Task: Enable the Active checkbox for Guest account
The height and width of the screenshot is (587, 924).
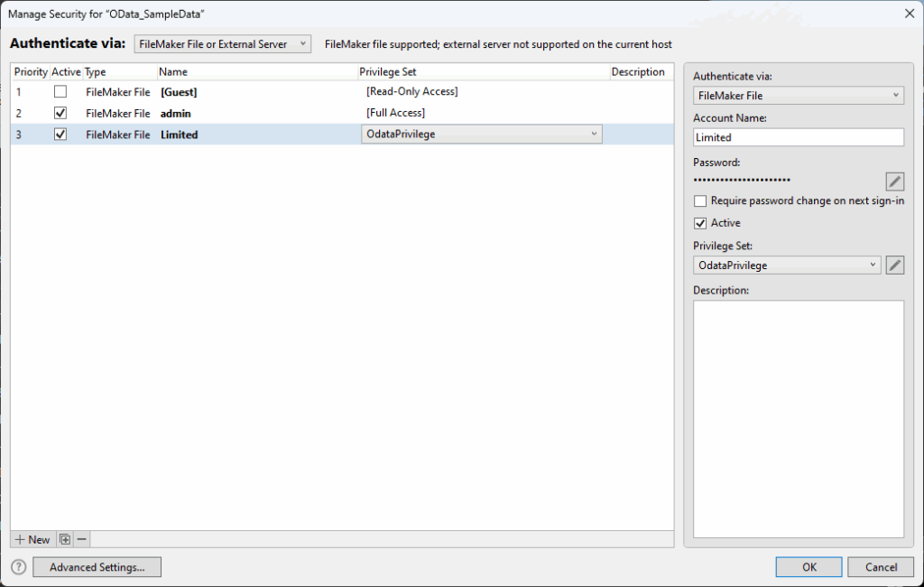Action: pyautogui.click(x=60, y=91)
